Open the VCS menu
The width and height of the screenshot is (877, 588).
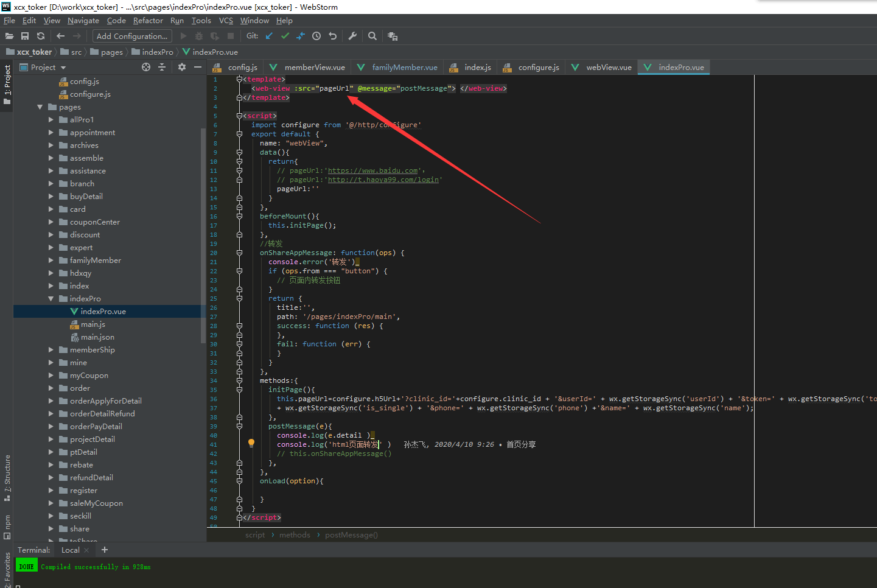pos(226,21)
